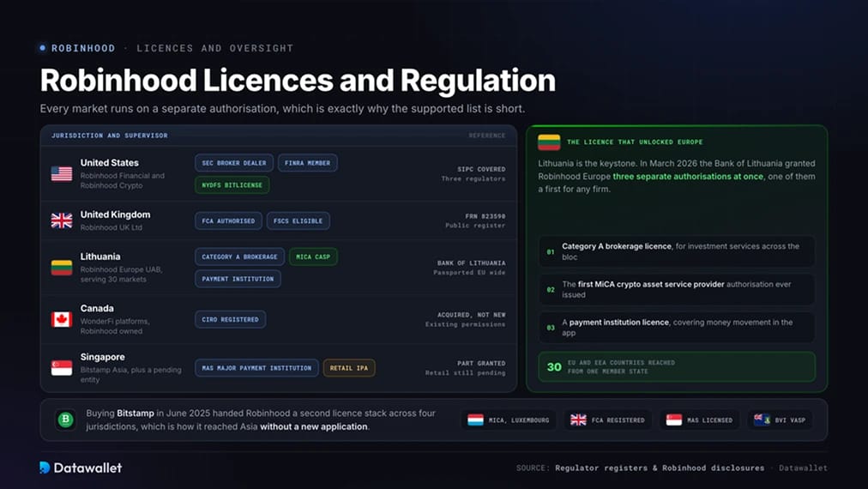Click the United States flag icon
868x489 pixels.
(x=62, y=174)
